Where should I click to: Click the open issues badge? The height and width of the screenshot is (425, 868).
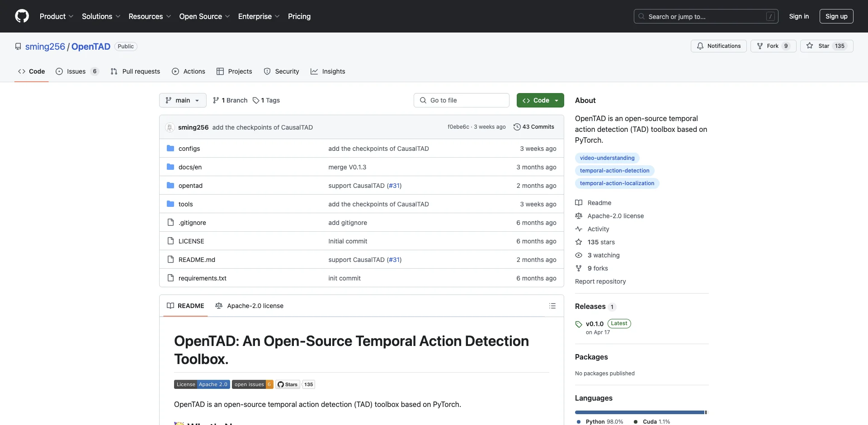pyautogui.click(x=253, y=384)
